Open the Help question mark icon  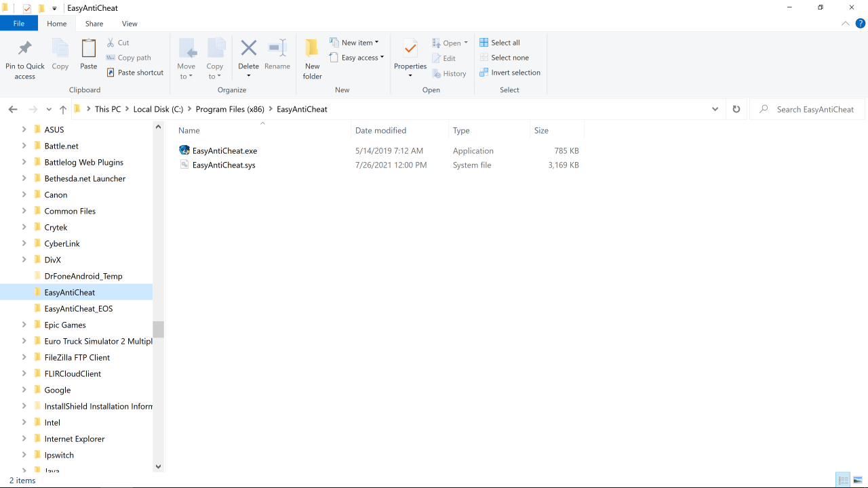point(860,24)
